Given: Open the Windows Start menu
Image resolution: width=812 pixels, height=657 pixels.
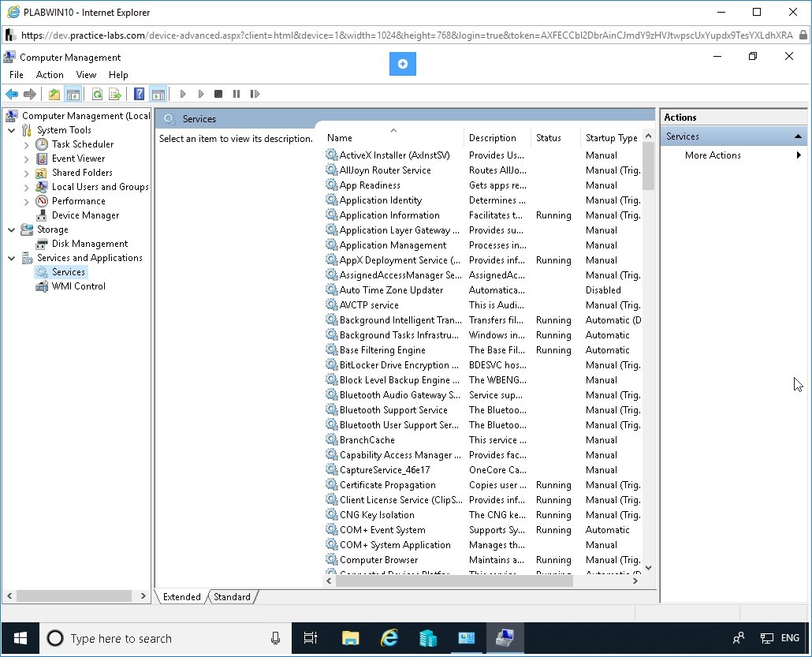Looking at the screenshot, I should [x=20, y=638].
